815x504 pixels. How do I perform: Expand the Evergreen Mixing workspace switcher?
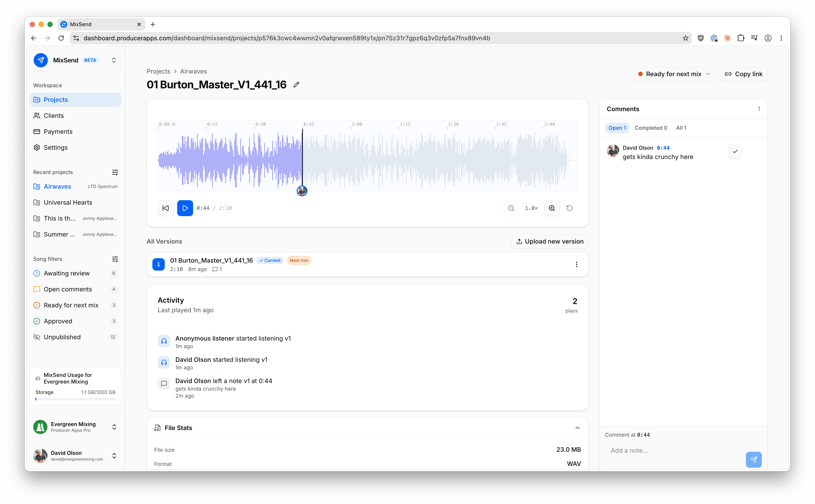coord(114,427)
